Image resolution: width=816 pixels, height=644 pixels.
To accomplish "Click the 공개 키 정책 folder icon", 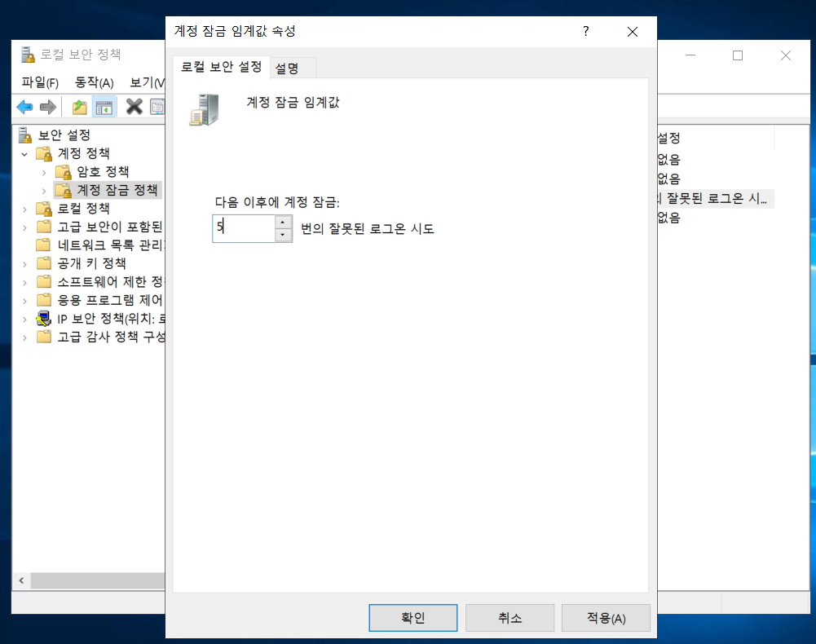I will coord(44,263).
